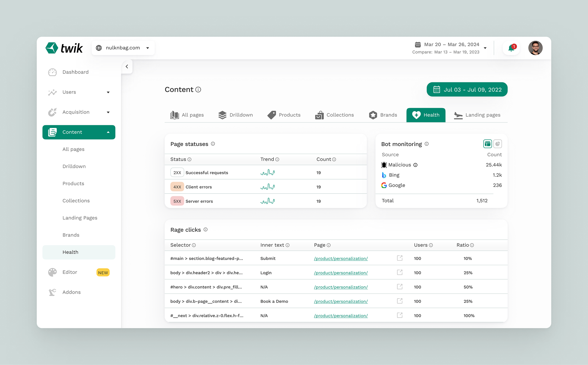588x365 pixels.
Task: Open external link icon in Book a Demo row
Action: 400,301
